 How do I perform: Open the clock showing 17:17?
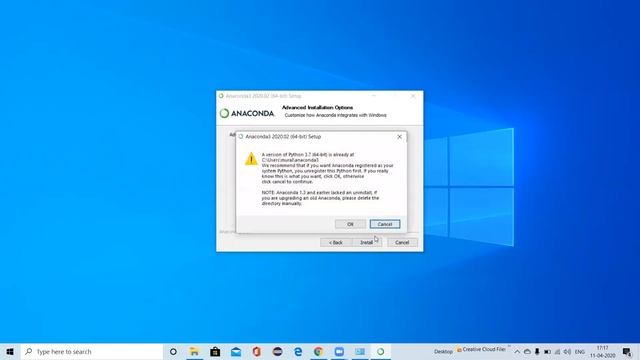coord(602,351)
